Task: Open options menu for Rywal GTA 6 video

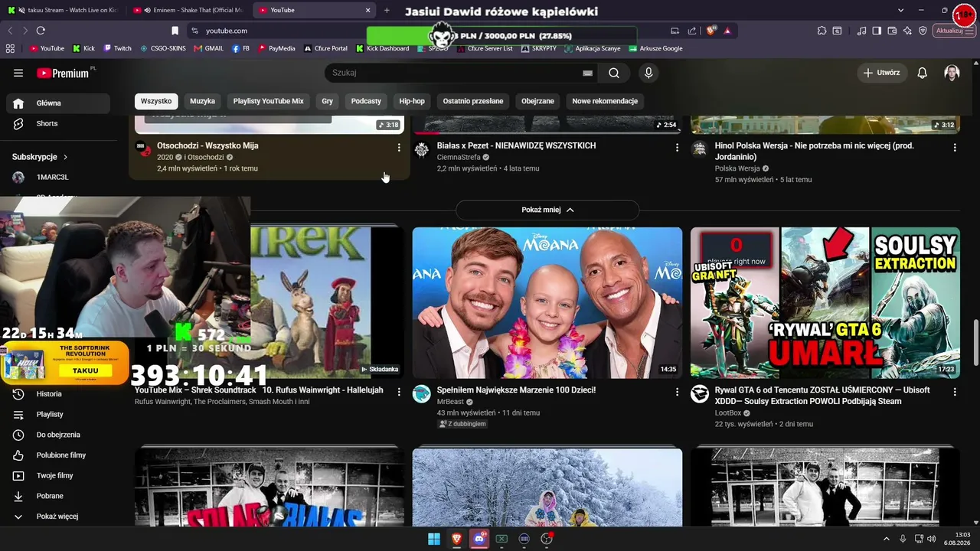Action: (955, 392)
